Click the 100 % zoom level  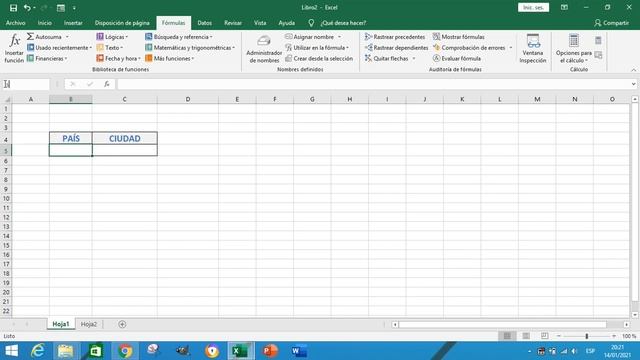pos(629,336)
